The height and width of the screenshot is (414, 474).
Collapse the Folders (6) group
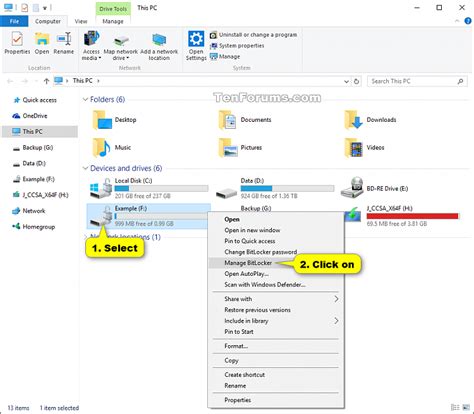[85, 99]
